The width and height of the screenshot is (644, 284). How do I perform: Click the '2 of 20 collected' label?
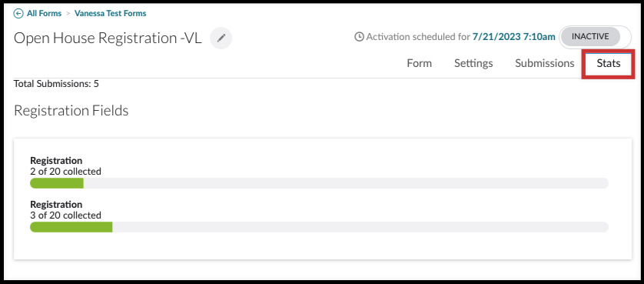click(66, 171)
